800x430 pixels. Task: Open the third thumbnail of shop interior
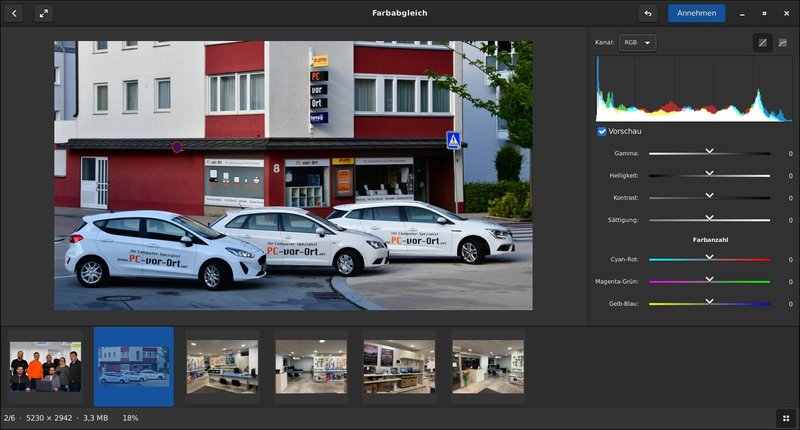pyautogui.click(x=222, y=367)
